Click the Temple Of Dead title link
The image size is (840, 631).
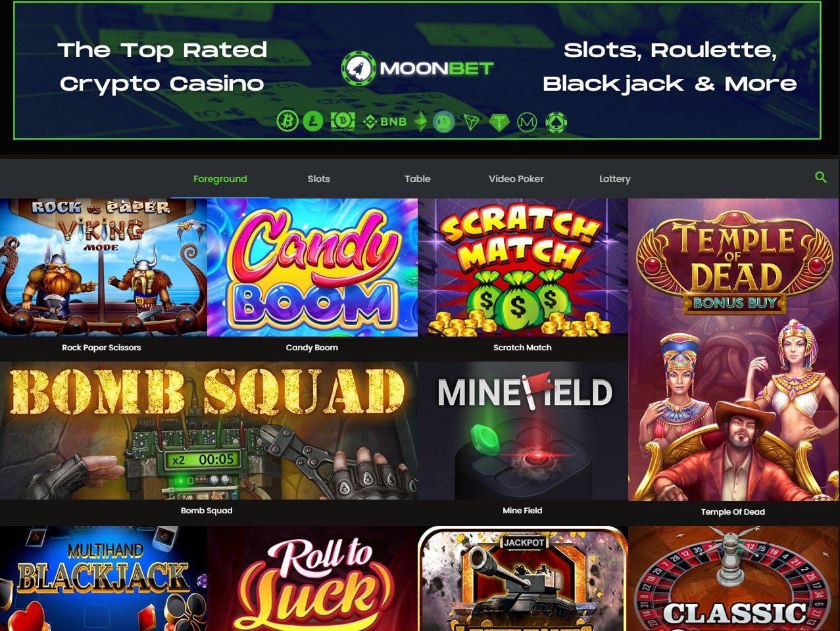pos(733,511)
